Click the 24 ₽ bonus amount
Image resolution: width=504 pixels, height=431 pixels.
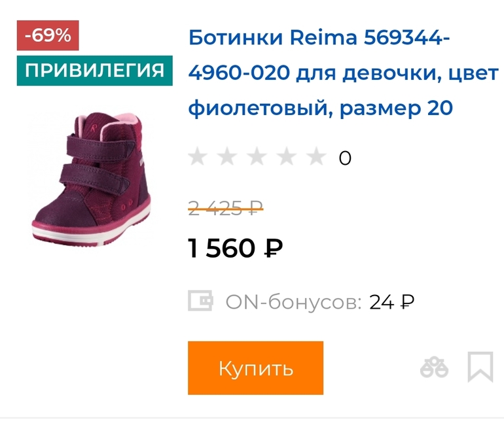391,302
